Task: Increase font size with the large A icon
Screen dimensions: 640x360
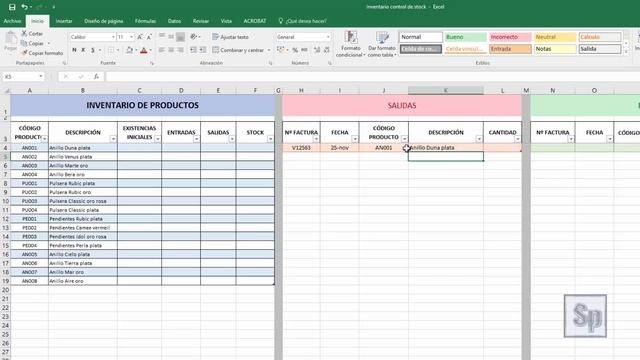Action: pos(140,37)
